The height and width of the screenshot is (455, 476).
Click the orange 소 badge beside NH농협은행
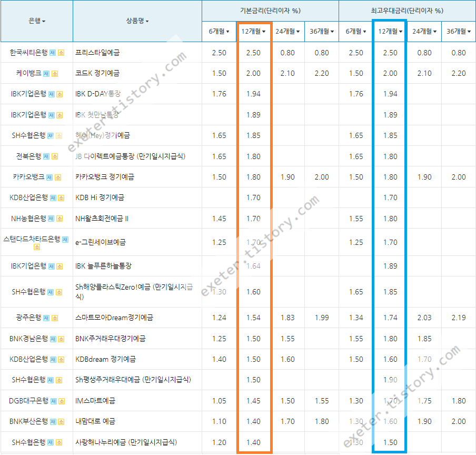(60, 219)
